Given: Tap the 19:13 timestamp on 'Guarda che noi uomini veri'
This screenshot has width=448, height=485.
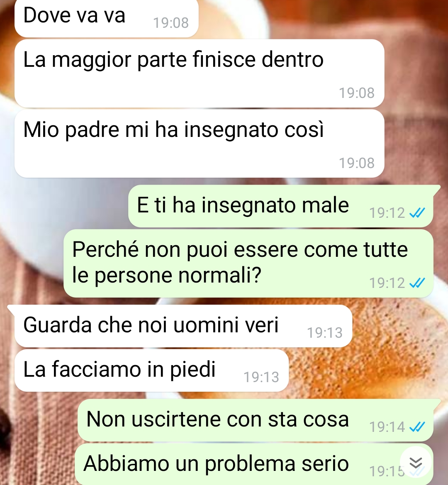Looking at the screenshot, I should click(325, 333).
